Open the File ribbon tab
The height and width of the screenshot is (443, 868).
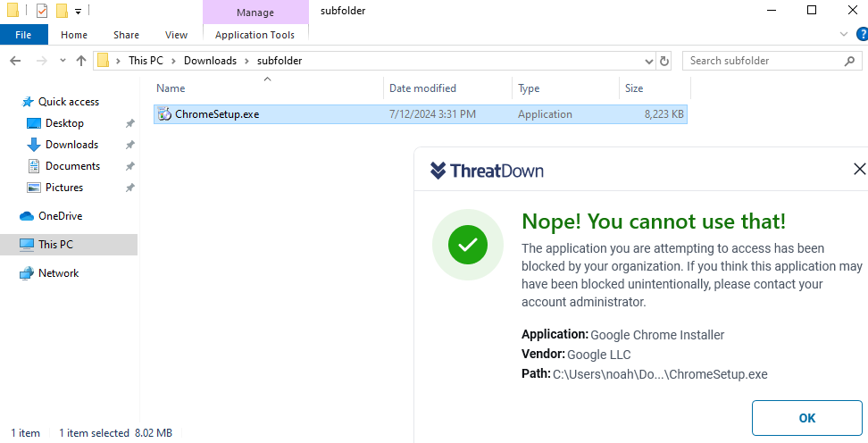[x=23, y=35]
